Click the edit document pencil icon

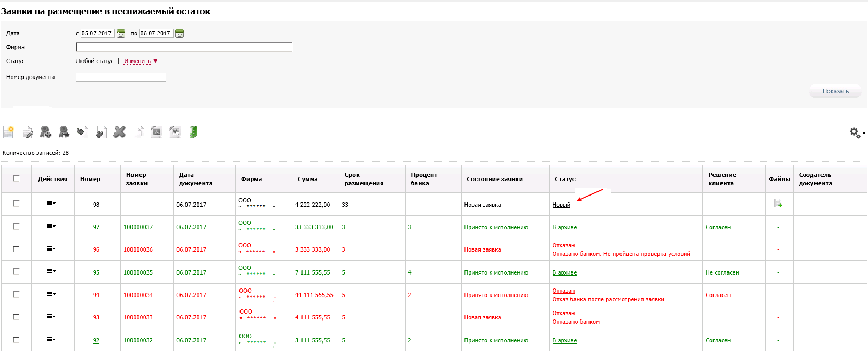pos(27,131)
